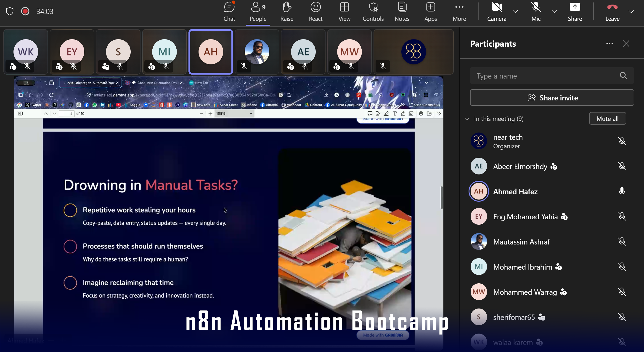Toggle Mohammed Warrag's mic in Participants list
The width and height of the screenshot is (644, 352).
pos(622,292)
